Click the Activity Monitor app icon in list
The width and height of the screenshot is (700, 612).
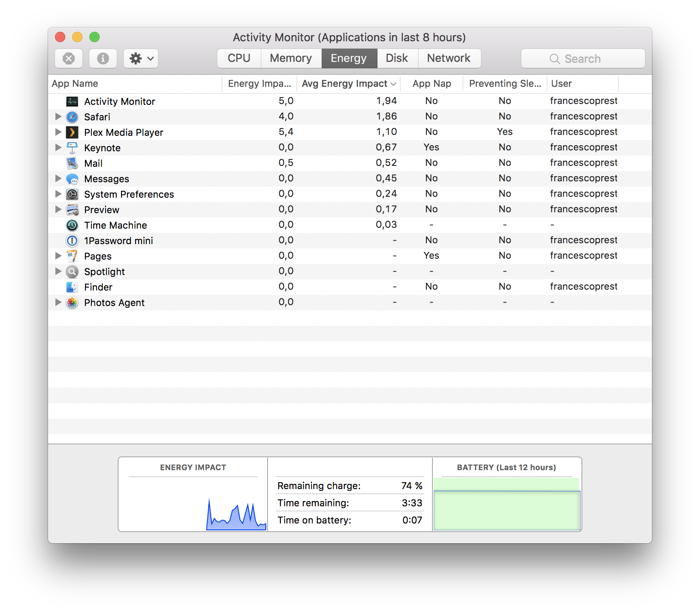[x=72, y=101]
